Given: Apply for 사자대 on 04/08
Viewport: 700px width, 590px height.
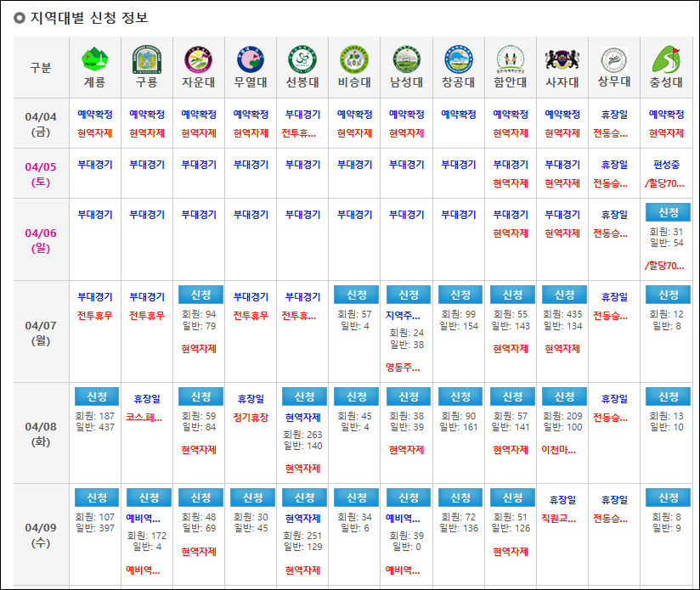Looking at the screenshot, I should click(564, 396).
